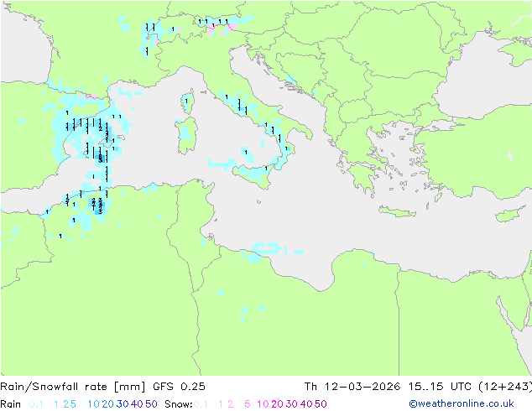Select the snow legend 40 value
Image resolution: width=532 pixels, height=411 pixels.
click(306, 404)
